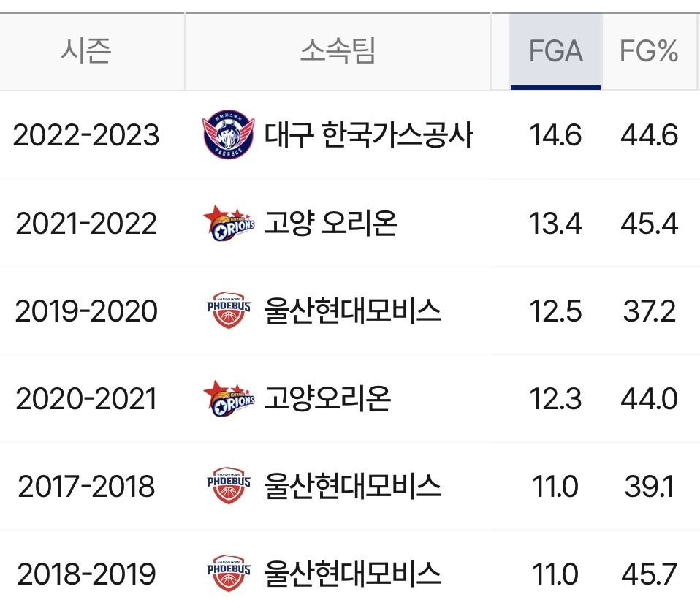Screen dimensions: 700x616
Task: Sort by the FGA column header
Action: pyautogui.click(x=556, y=51)
